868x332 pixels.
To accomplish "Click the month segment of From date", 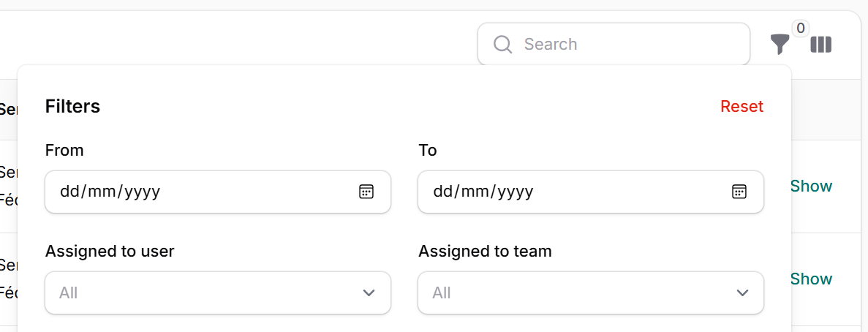I will [x=101, y=192].
